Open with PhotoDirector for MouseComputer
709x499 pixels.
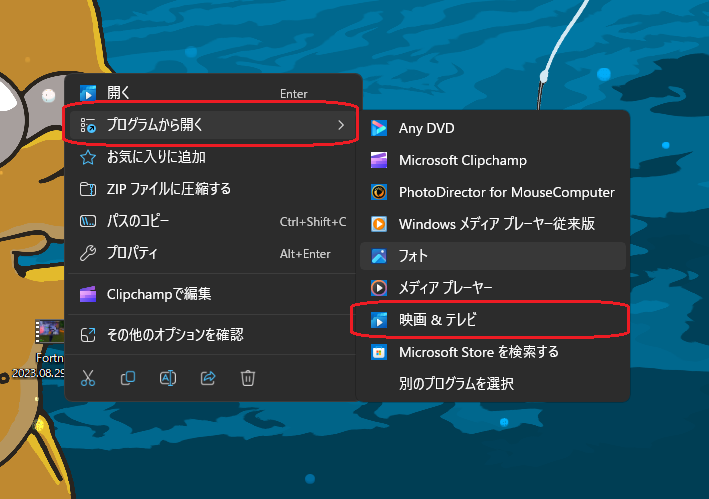click(x=493, y=192)
